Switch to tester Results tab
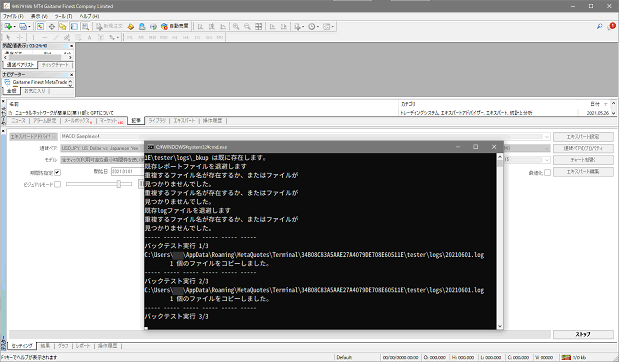The width and height of the screenshot is (619, 362). click(45, 346)
